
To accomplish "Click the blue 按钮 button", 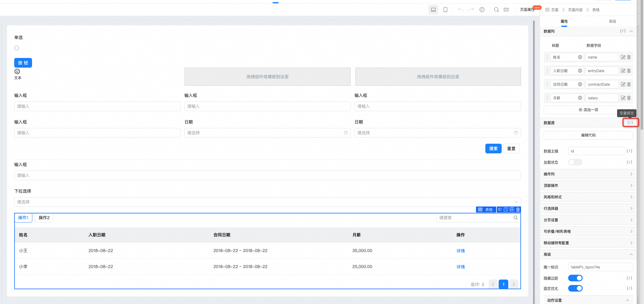I will click(x=23, y=63).
